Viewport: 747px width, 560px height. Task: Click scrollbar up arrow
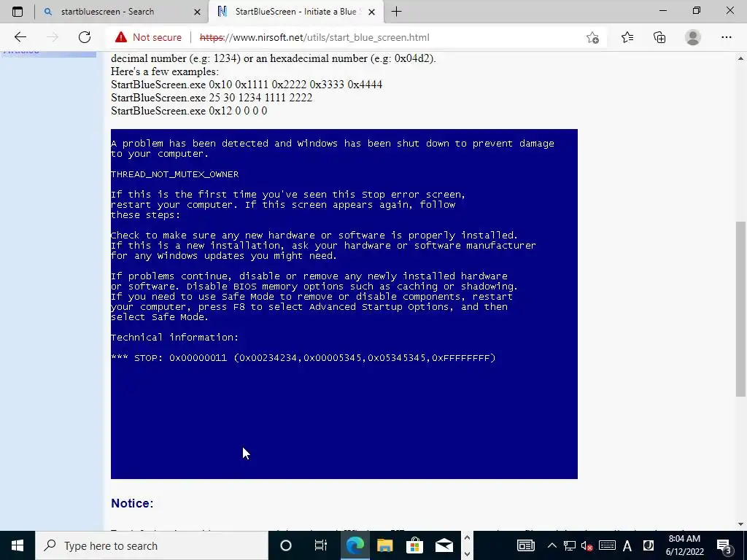pos(740,58)
